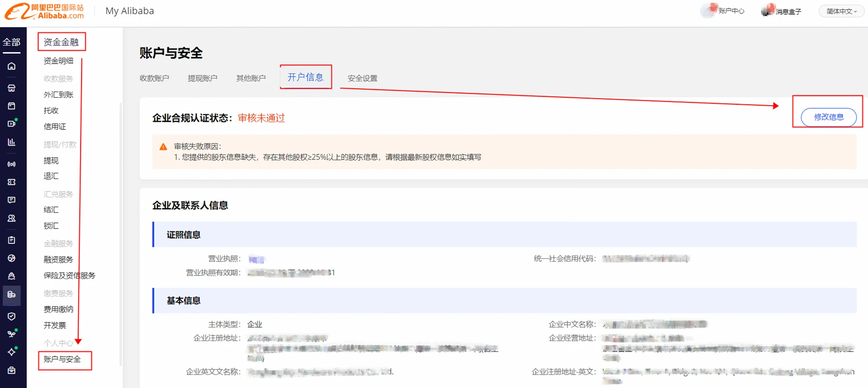Open 资金明细 in the side menu
The width and height of the screenshot is (868, 388).
coord(59,61)
